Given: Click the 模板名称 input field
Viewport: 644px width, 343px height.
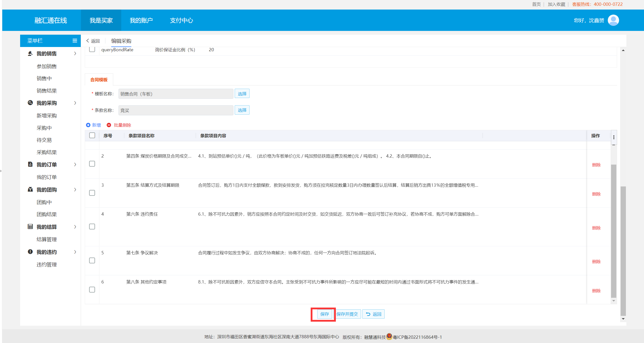Looking at the screenshot, I should tap(176, 94).
